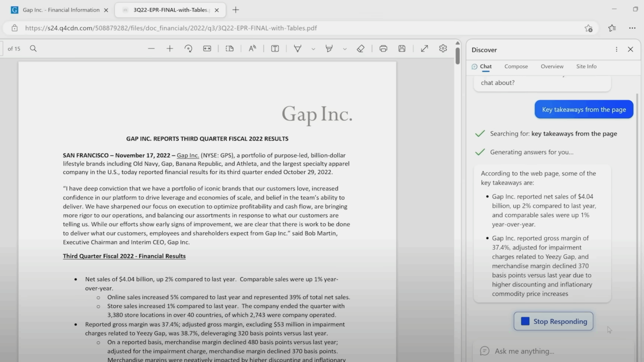Expand the Highlight color options arrow

pos(345,49)
